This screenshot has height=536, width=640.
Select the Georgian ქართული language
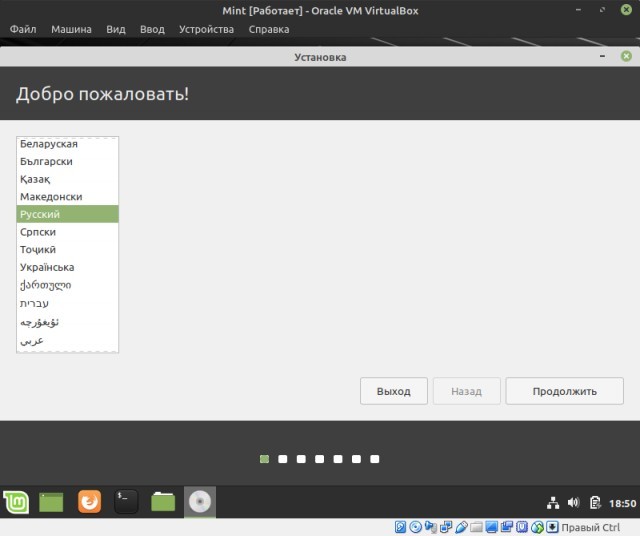tap(67, 285)
